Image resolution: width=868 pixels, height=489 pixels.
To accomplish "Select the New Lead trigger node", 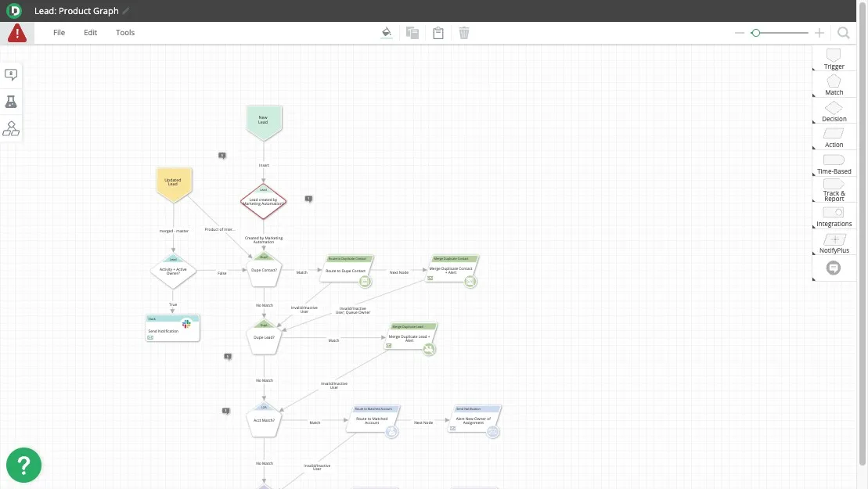I will 264,123.
